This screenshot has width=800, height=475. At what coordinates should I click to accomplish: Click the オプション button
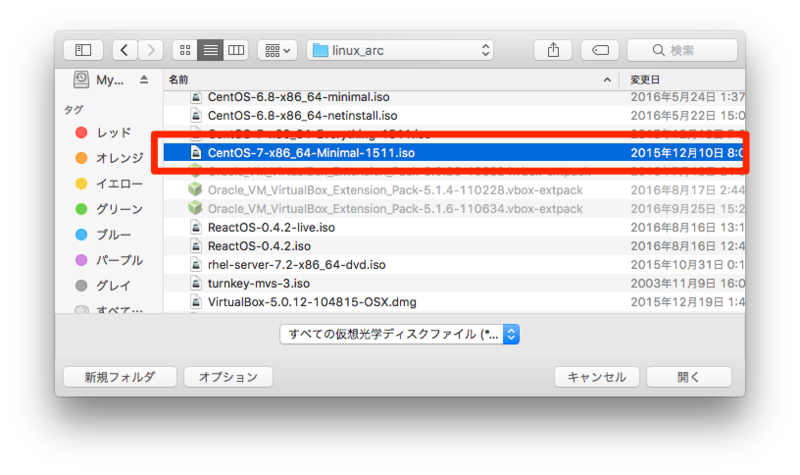click(228, 377)
